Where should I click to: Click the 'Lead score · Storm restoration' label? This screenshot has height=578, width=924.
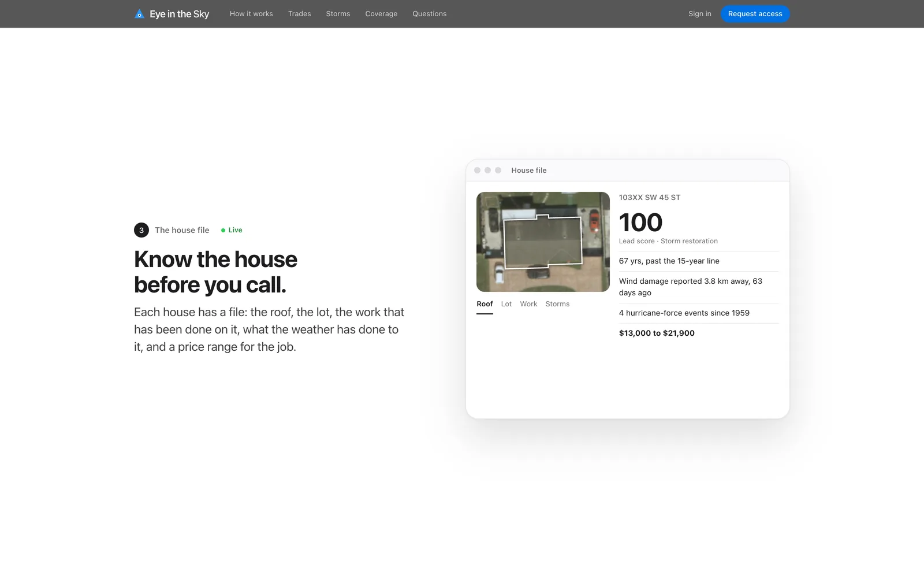click(668, 241)
